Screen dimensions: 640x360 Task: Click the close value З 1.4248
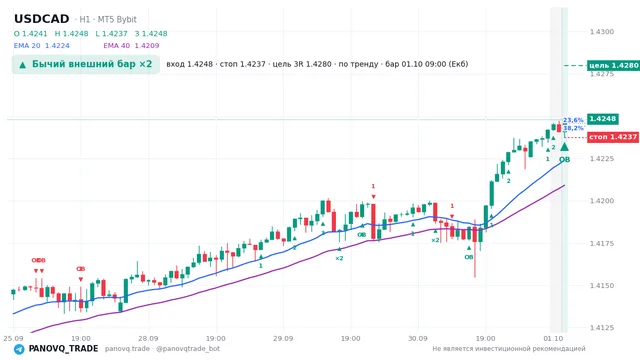pyautogui.click(x=151, y=34)
